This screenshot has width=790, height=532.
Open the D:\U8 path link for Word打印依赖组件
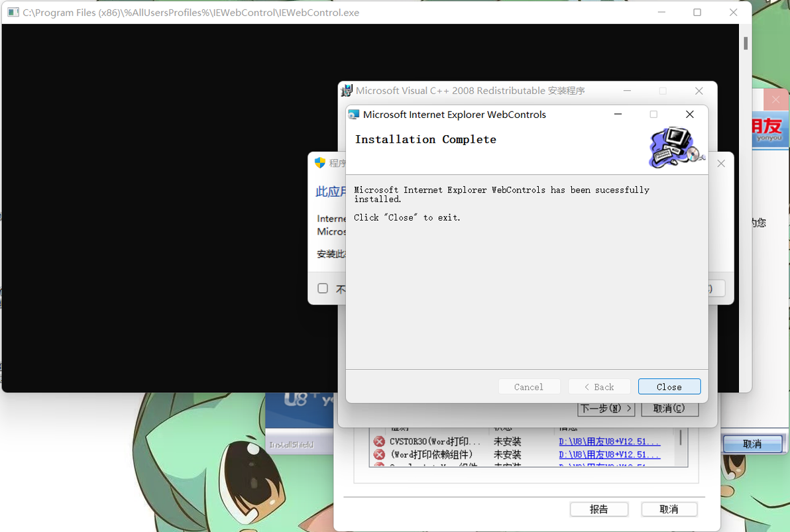click(610, 454)
